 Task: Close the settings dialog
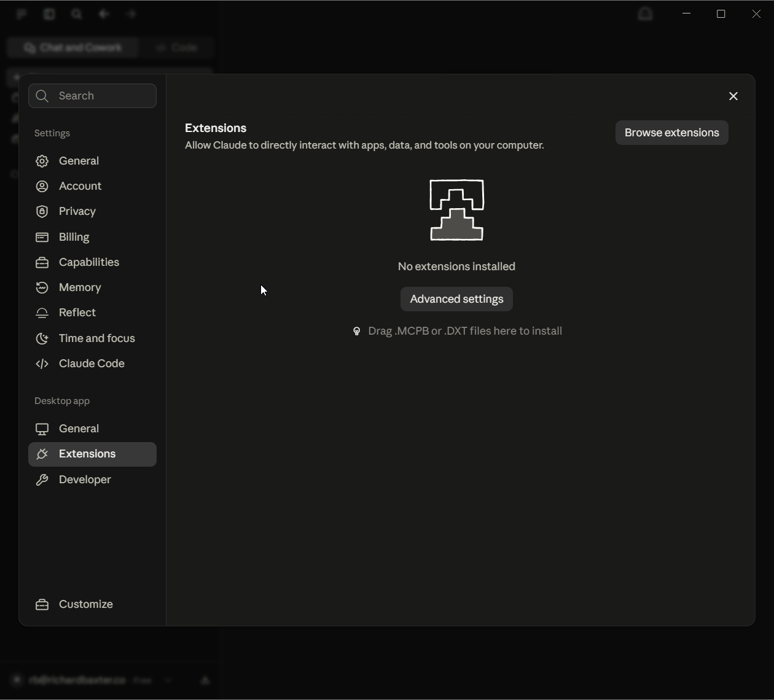[x=733, y=96]
